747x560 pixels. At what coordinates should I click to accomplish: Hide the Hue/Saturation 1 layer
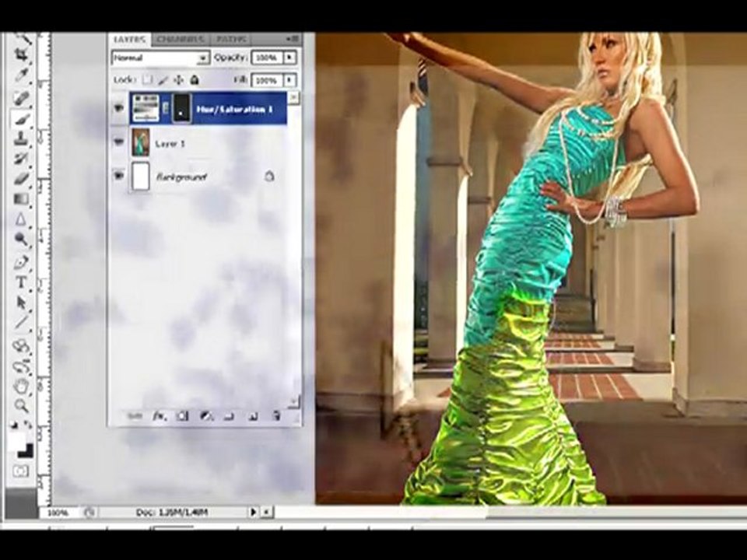118,109
